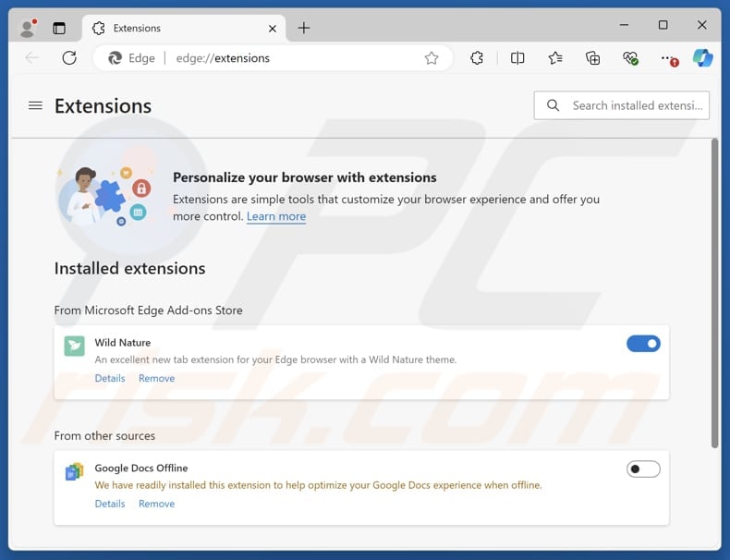Open Settings and more menu
The image size is (730, 560).
point(668,58)
